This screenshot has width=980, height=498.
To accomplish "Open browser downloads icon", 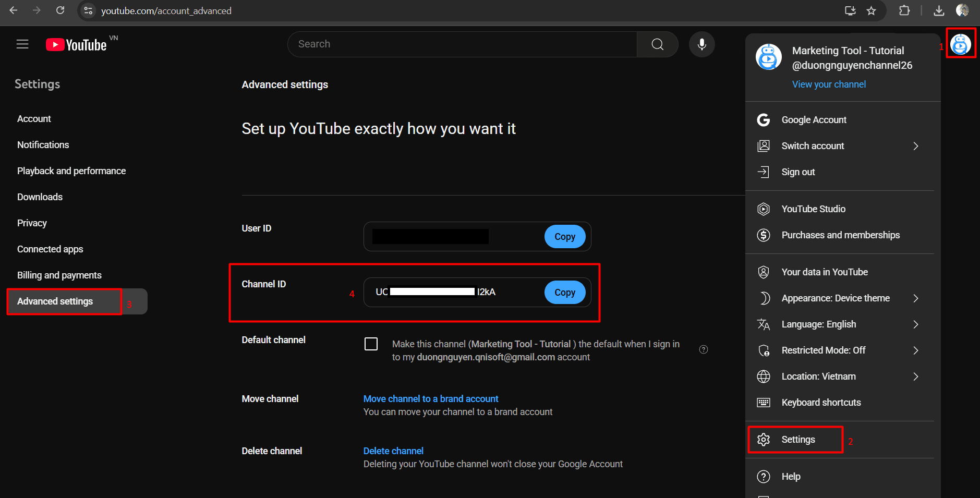I will tap(939, 10).
